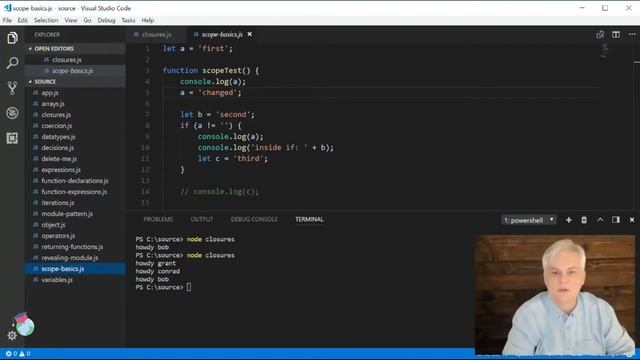The image size is (640, 360).
Task: Open the View menu
Action: (x=71, y=20)
